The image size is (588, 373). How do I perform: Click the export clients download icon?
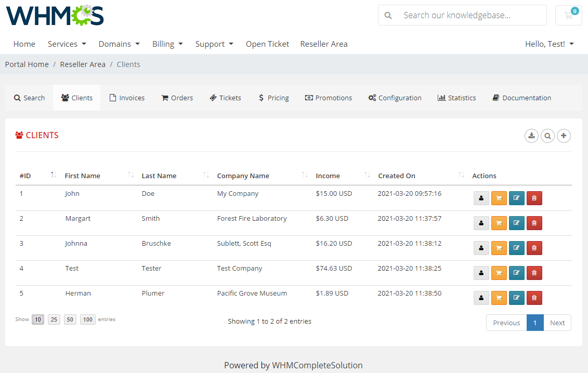click(531, 136)
